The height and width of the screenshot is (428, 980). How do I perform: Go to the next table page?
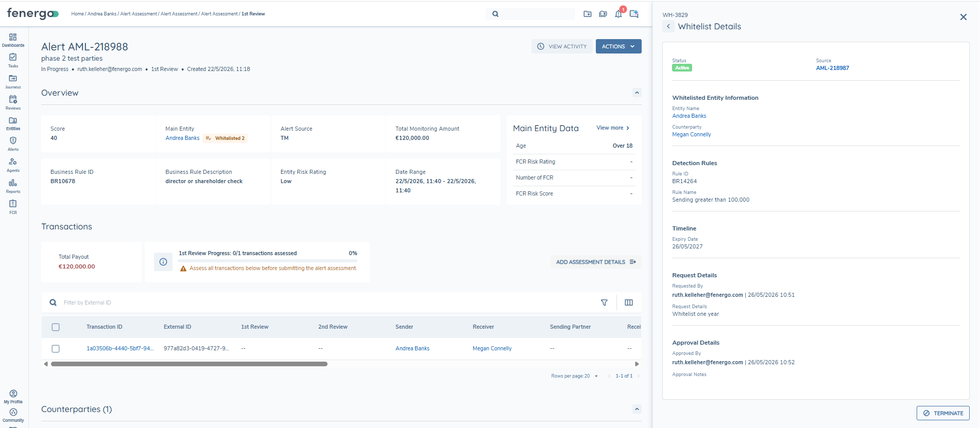[x=639, y=376]
